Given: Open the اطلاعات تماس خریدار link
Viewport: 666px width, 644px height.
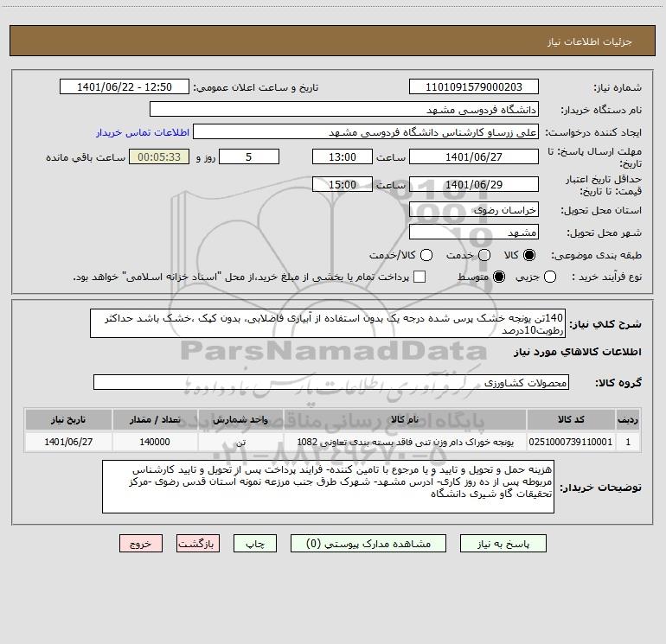Looking at the screenshot, I should [x=143, y=132].
